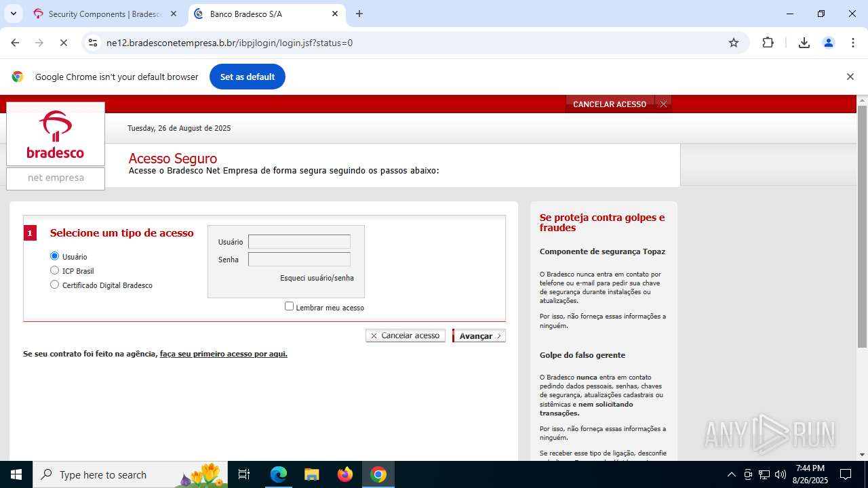The image size is (868, 488).
Task: Tick the Lembrar meu acesso checkbox
Action: click(290, 306)
